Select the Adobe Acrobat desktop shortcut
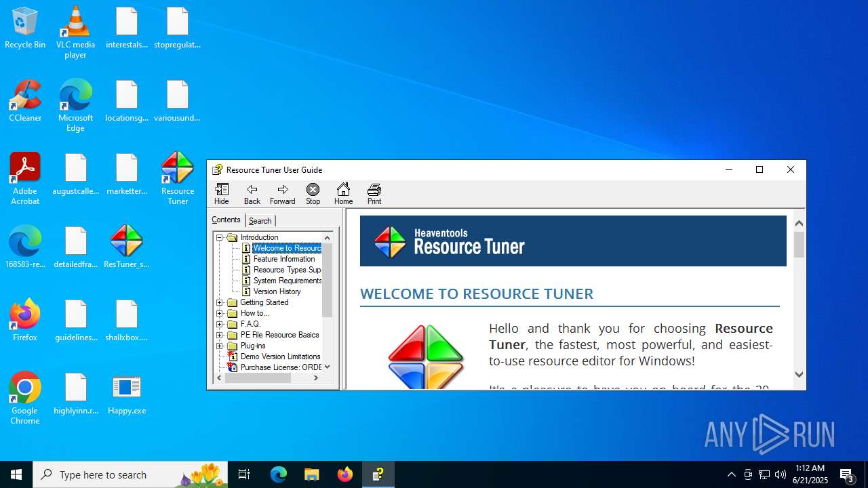 [25, 179]
